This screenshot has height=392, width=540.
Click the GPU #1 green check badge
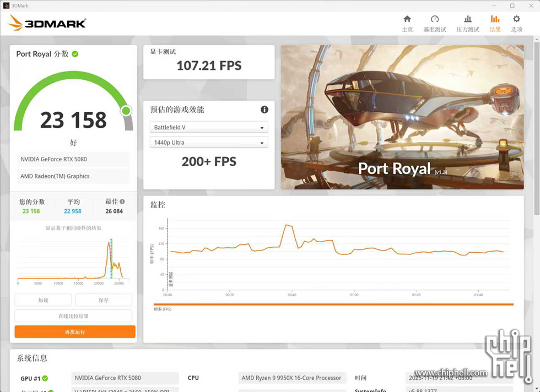point(45,378)
